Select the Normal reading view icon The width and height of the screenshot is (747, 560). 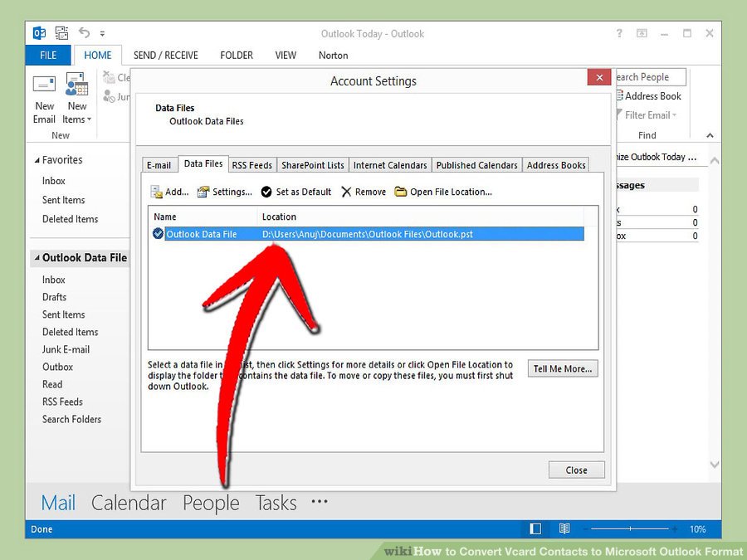tap(535, 528)
